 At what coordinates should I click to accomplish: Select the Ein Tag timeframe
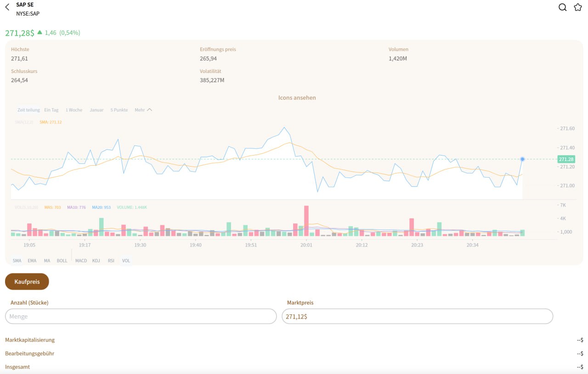pyautogui.click(x=51, y=110)
